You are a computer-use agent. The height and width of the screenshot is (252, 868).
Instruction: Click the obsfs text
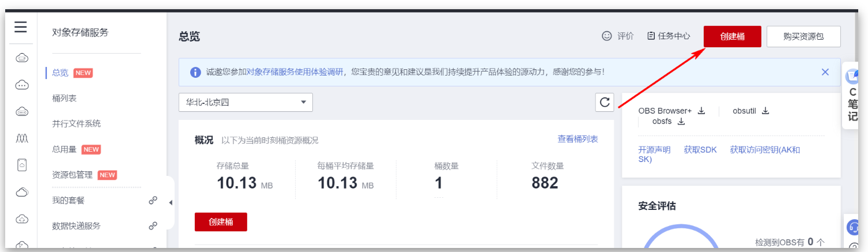(x=662, y=122)
